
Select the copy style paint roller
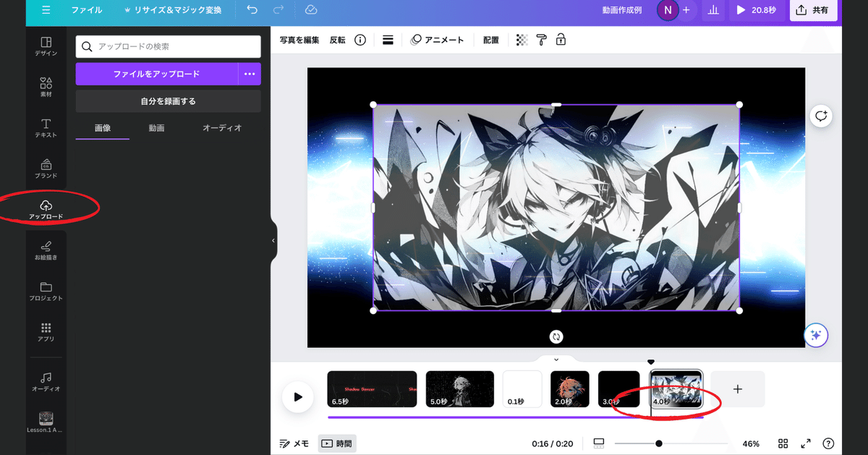pos(541,40)
